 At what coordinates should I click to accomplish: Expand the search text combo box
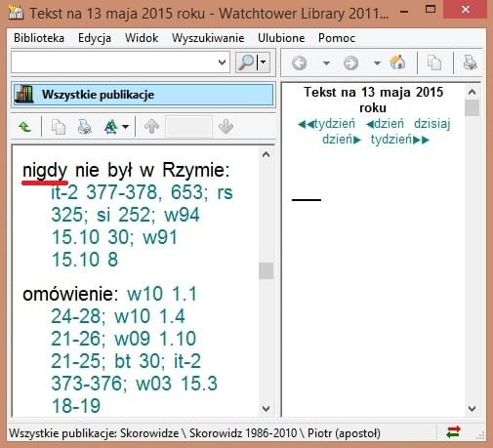click(222, 61)
